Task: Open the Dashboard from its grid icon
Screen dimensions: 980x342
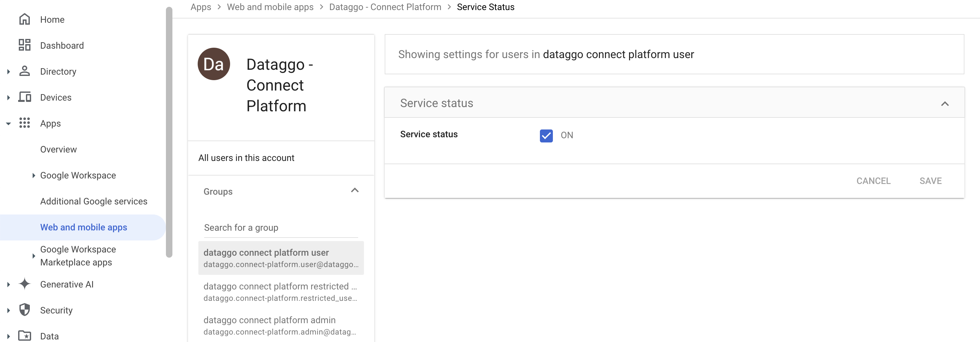Action: [x=24, y=45]
